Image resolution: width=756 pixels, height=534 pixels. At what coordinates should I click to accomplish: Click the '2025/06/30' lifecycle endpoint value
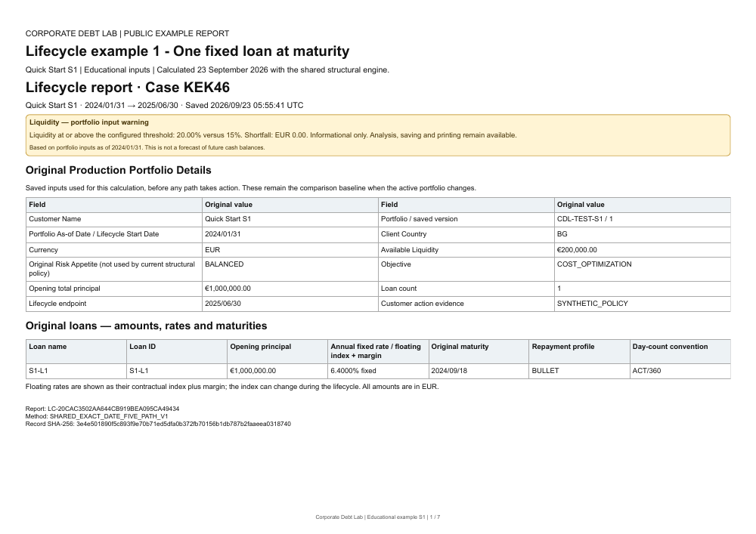(x=290, y=304)
